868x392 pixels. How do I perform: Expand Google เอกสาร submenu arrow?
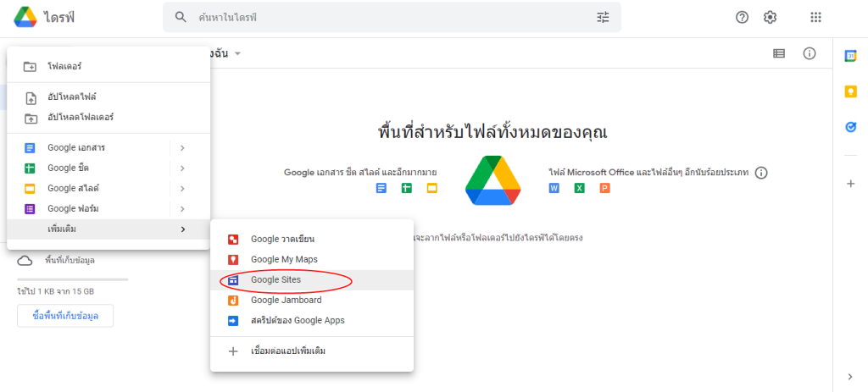click(182, 148)
